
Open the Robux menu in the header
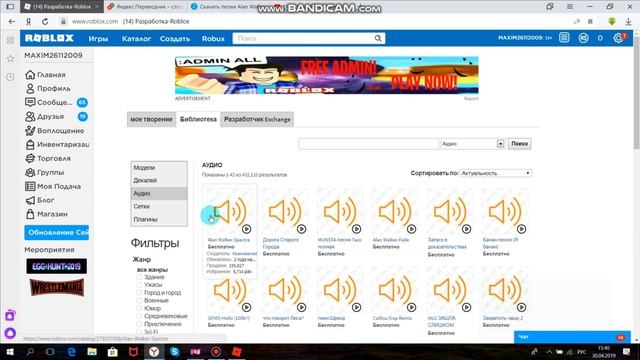[x=213, y=38]
